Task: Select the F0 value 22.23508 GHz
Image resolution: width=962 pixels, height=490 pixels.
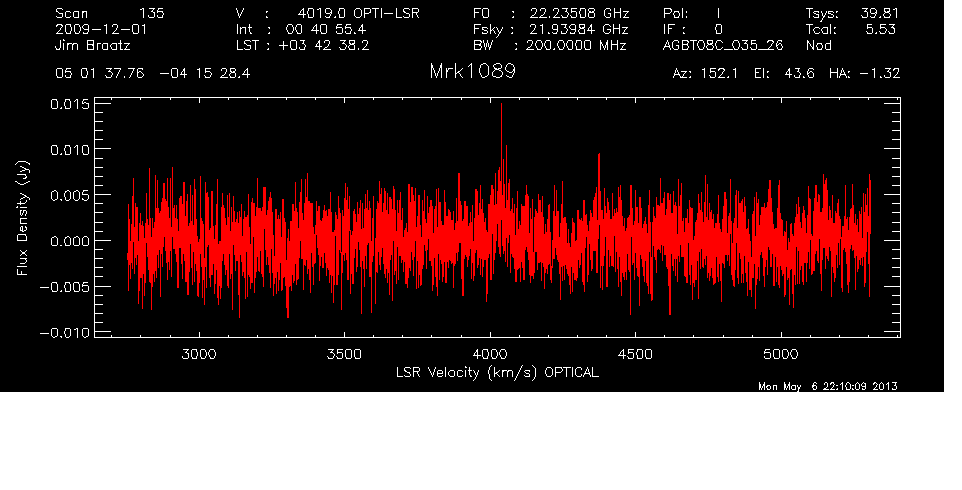Action: 580,13
